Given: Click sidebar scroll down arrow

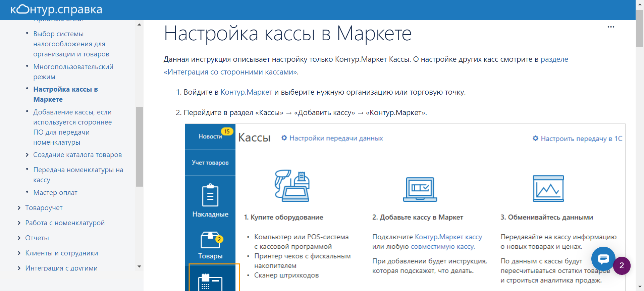Looking at the screenshot, I should (139, 266).
